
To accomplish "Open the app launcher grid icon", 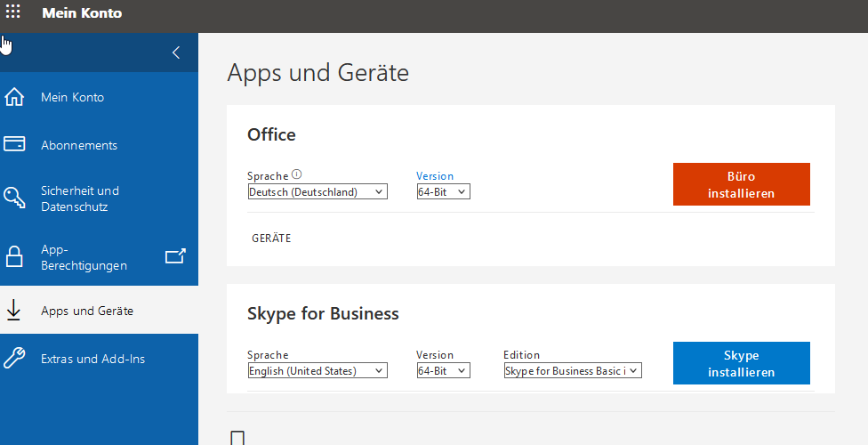I will [12, 12].
